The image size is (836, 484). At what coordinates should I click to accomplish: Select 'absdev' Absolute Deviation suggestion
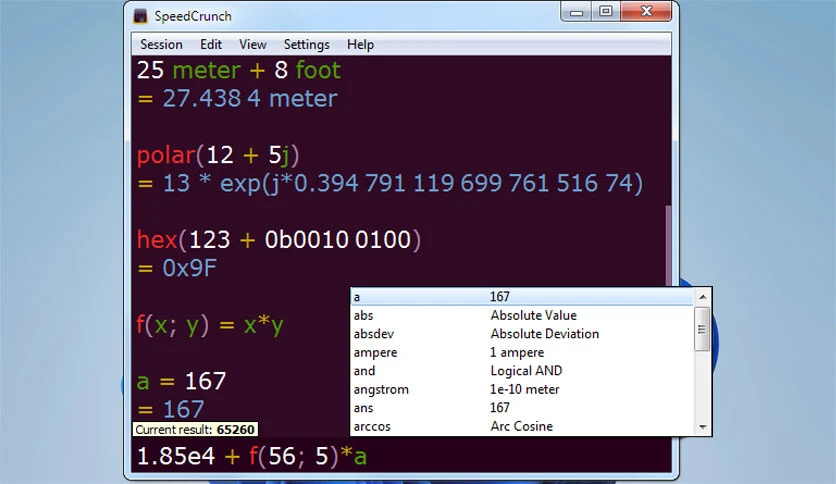pos(522,334)
